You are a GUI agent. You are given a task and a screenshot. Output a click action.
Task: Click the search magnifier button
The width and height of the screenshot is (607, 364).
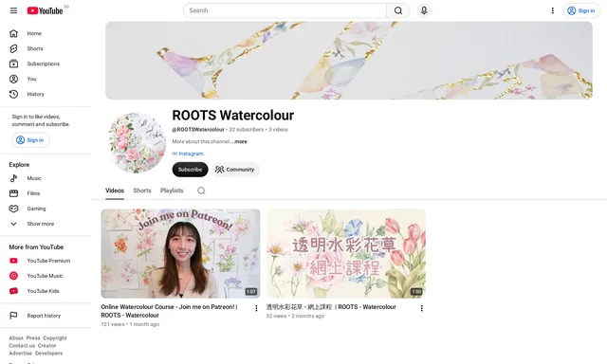click(x=398, y=10)
